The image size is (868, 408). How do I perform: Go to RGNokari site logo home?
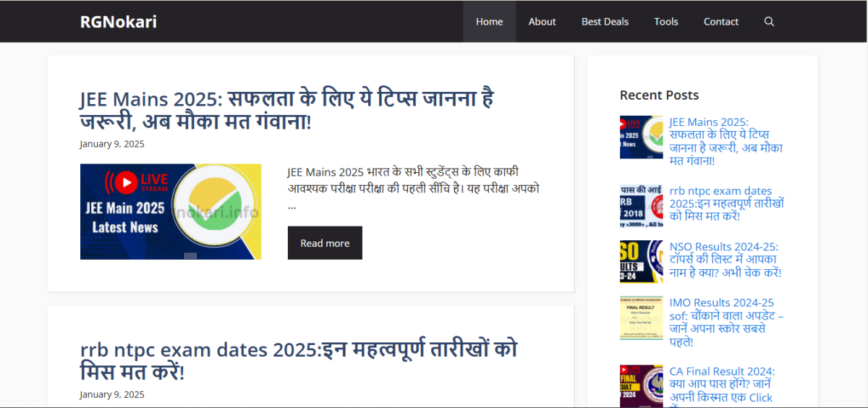[x=119, y=22]
